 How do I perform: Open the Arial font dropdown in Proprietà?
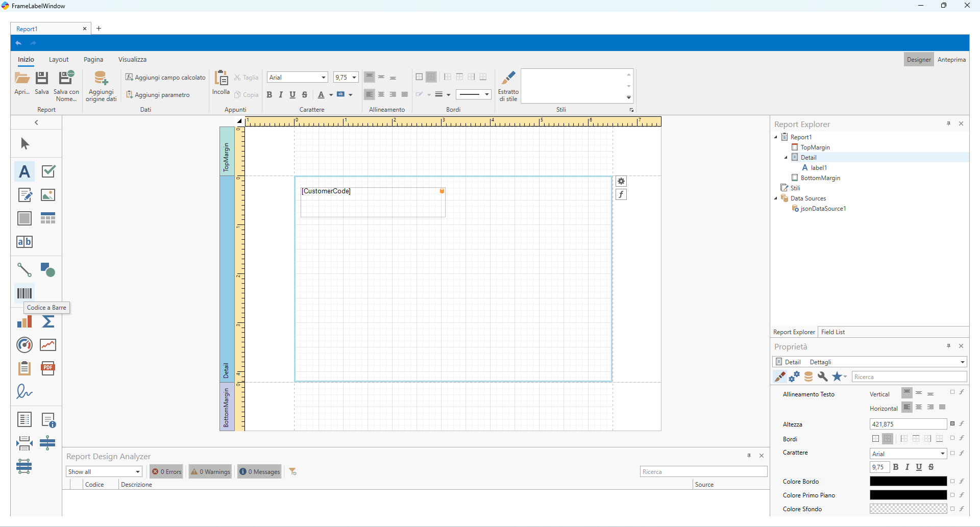pyautogui.click(x=943, y=454)
